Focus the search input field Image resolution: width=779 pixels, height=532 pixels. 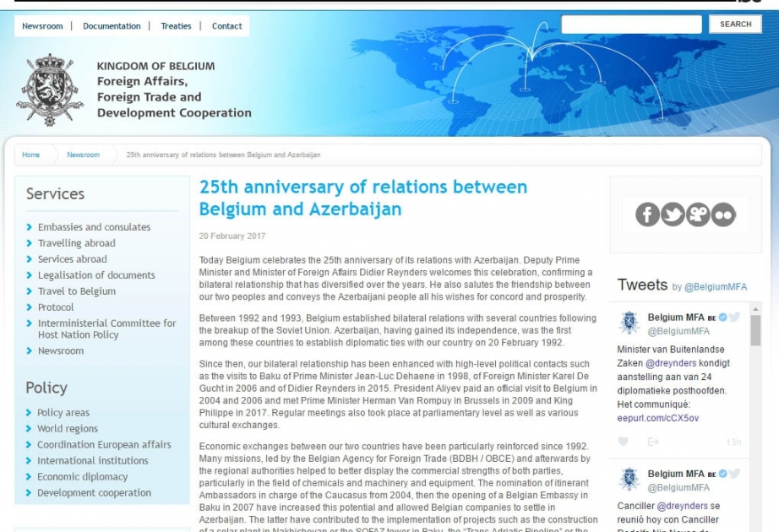pyautogui.click(x=631, y=24)
